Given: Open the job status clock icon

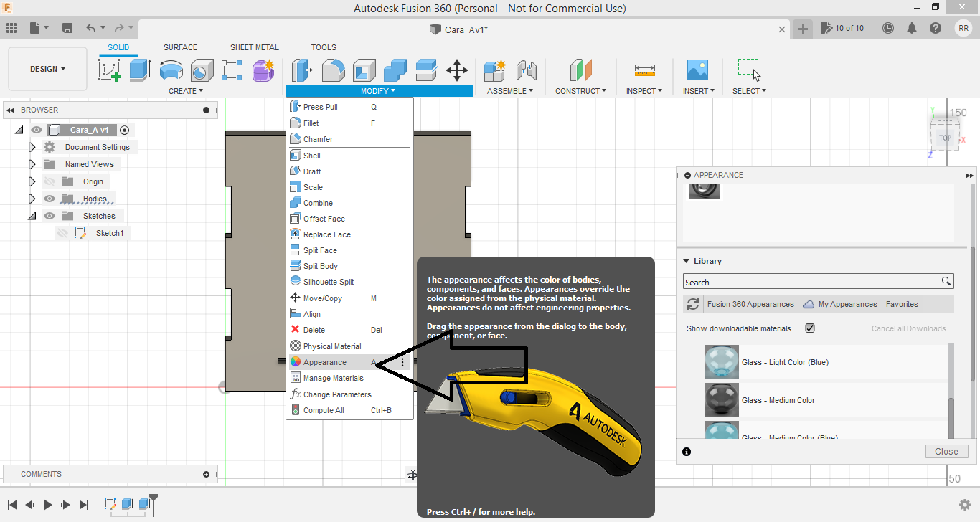Looking at the screenshot, I should [888, 28].
